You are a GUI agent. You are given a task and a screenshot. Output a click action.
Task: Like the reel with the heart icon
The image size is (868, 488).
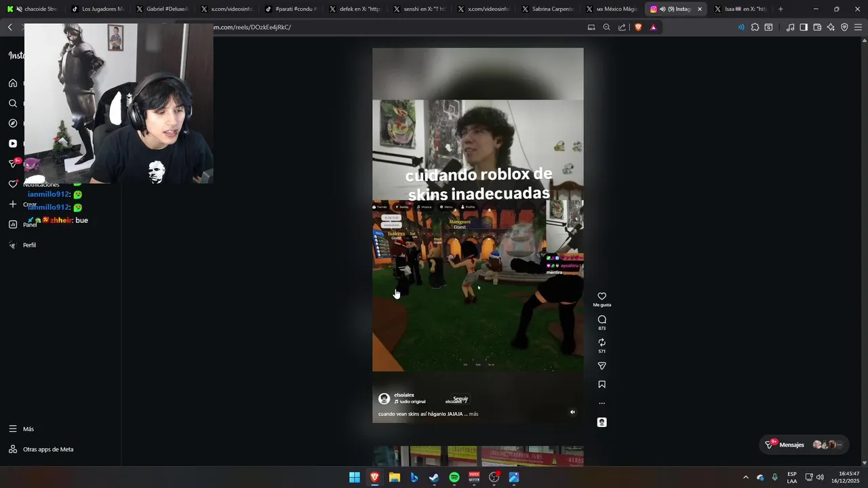601,296
